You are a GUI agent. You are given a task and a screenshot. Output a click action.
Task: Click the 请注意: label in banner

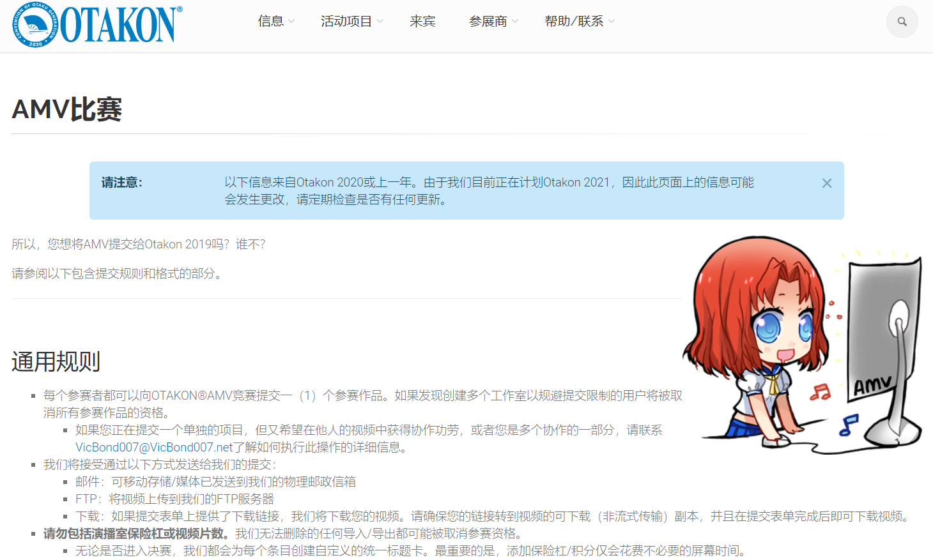tap(122, 183)
